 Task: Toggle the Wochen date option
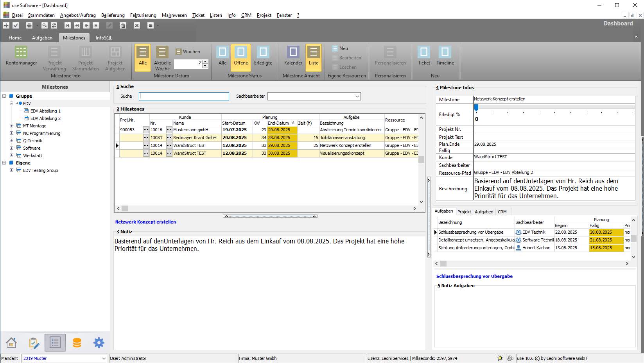(x=188, y=52)
